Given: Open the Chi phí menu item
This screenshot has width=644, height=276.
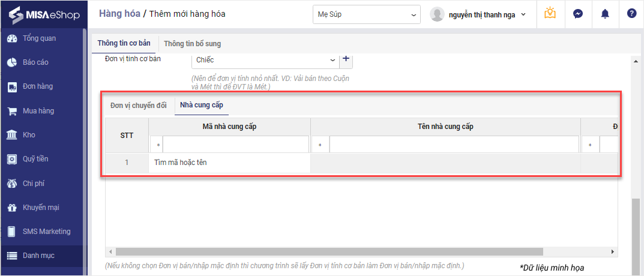Looking at the screenshot, I should pyautogui.click(x=34, y=183).
